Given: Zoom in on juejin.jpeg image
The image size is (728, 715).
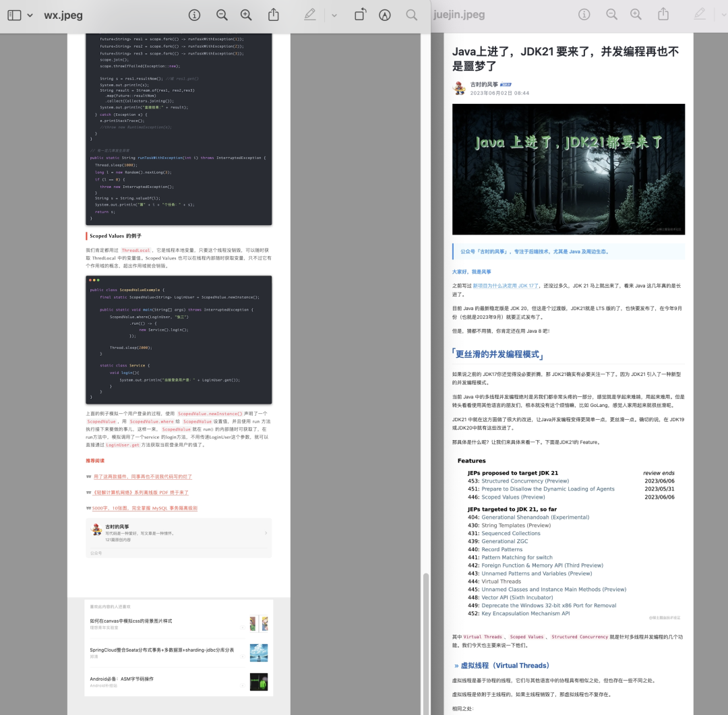Looking at the screenshot, I should pos(636,15).
